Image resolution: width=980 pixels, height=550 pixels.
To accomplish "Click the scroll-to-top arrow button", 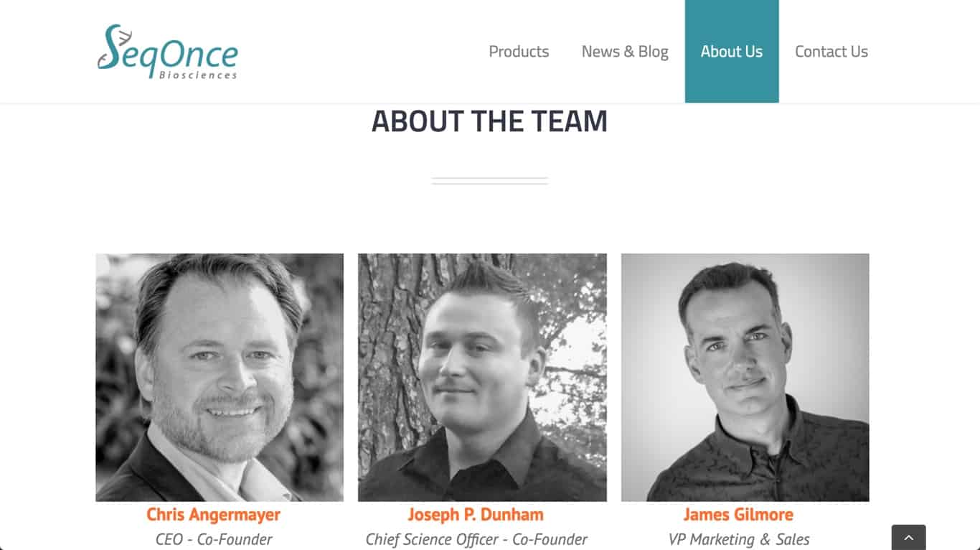I will 908,537.
